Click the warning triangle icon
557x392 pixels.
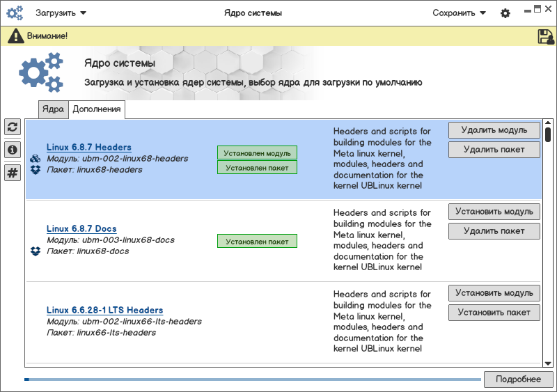15,36
